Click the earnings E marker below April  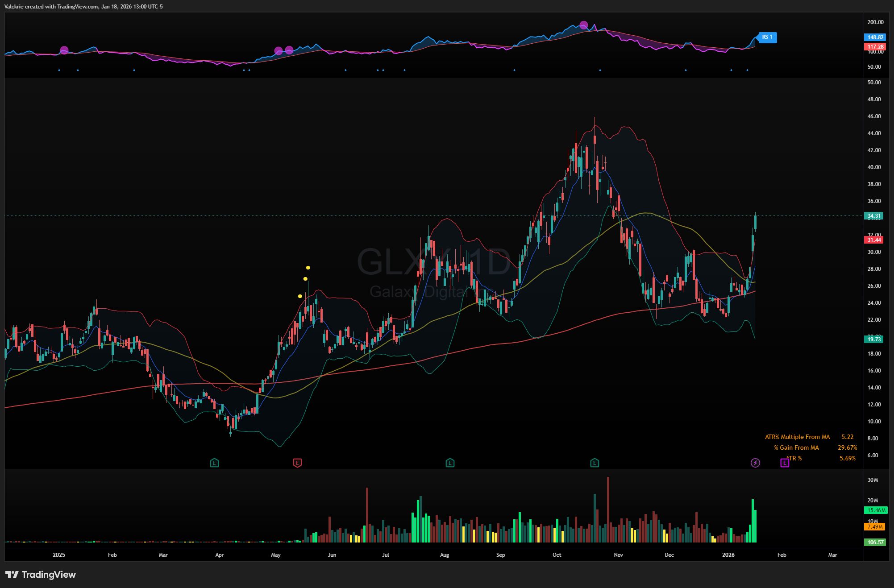(214, 463)
